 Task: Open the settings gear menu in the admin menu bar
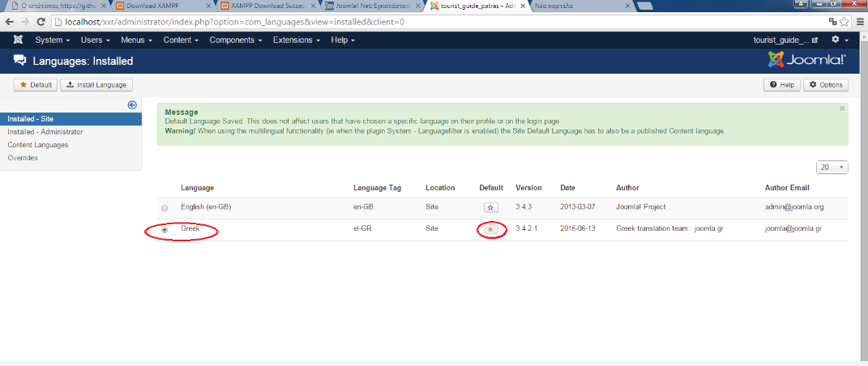point(839,40)
